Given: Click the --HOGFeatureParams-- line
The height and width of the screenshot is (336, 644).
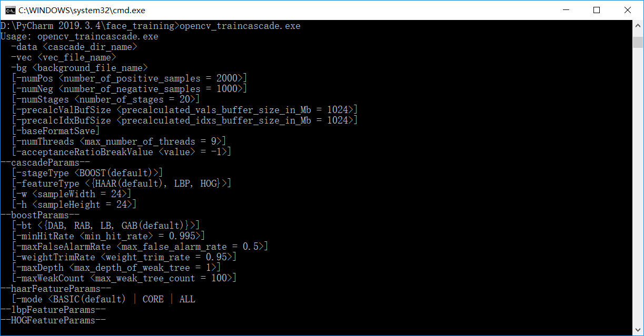Looking at the screenshot, I should point(53,320).
